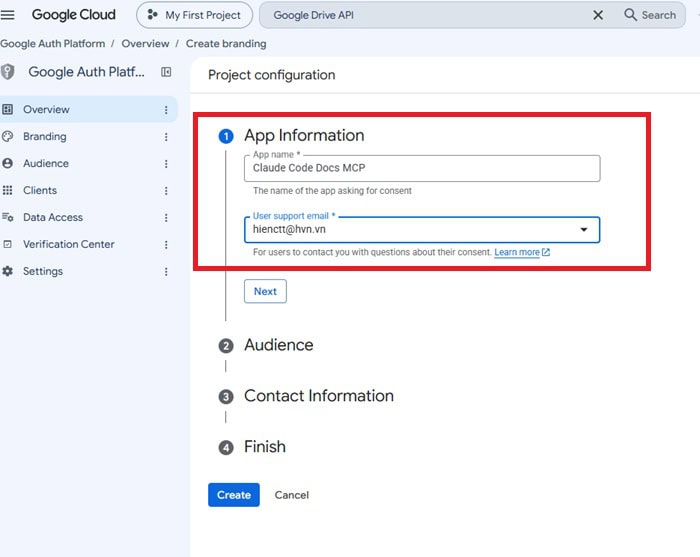Open more options for Clients row

click(166, 191)
